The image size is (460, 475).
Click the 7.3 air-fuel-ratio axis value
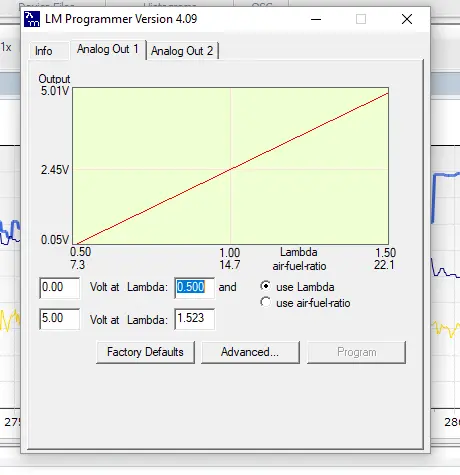[x=78, y=265]
